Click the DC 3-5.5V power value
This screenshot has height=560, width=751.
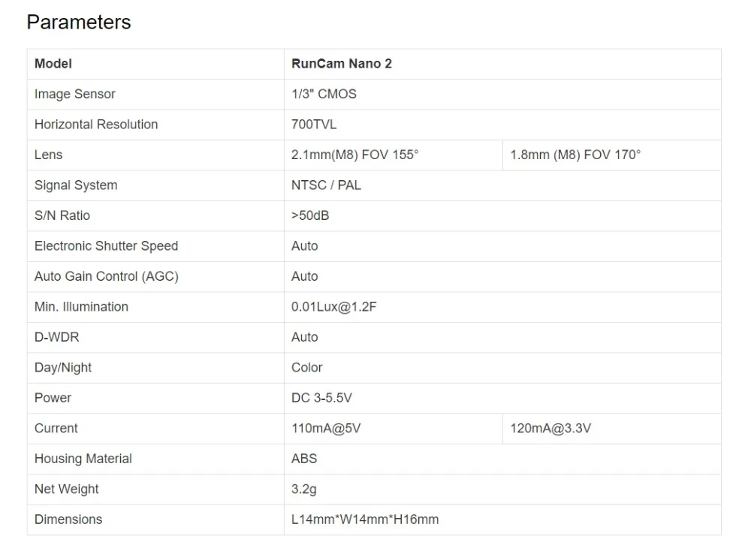click(322, 398)
